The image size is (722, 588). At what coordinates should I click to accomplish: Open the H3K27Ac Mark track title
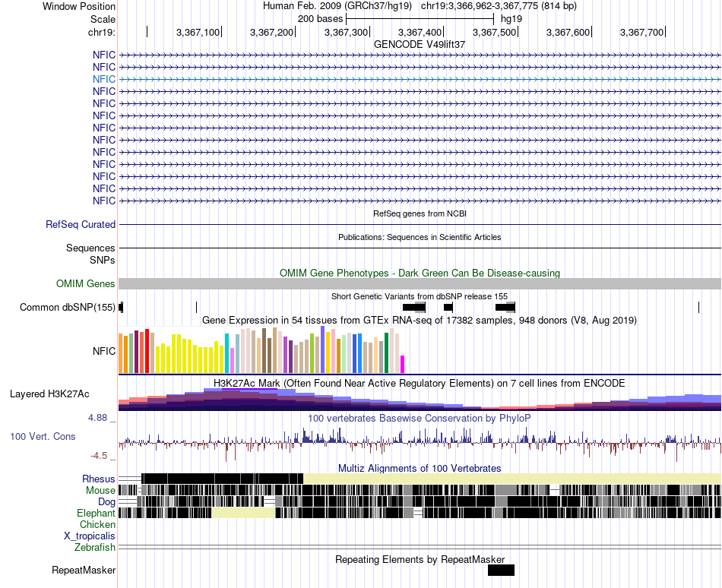[x=420, y=383]
